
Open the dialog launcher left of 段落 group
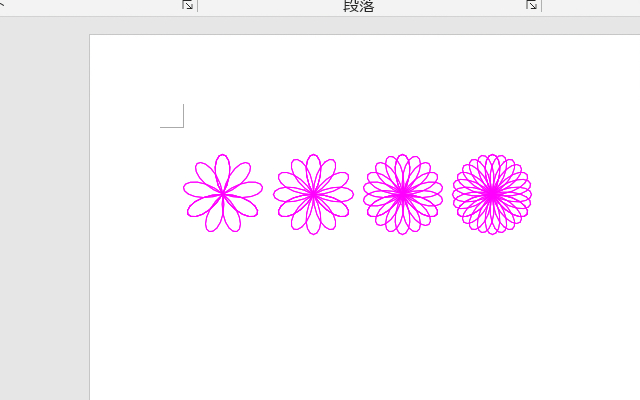pos(187,5)
